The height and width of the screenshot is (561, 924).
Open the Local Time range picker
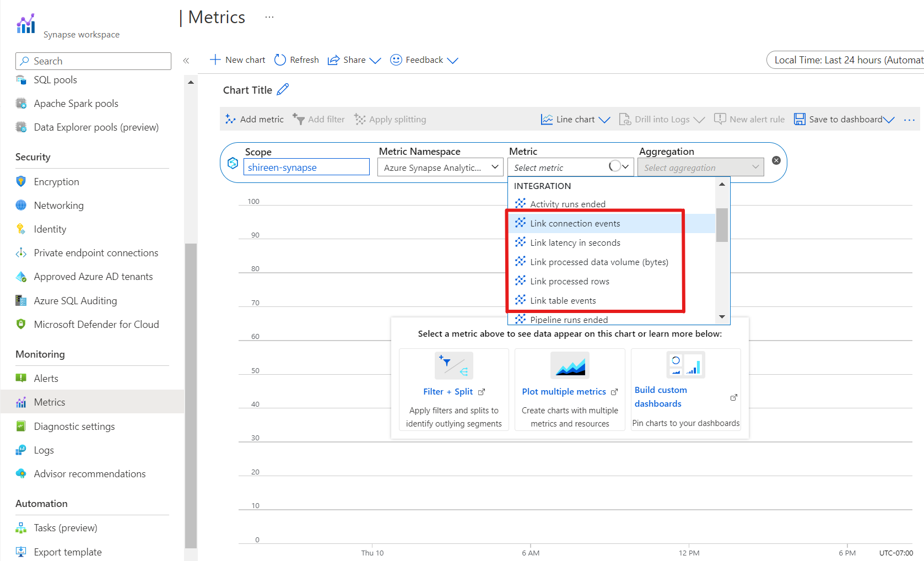point(846,60)
